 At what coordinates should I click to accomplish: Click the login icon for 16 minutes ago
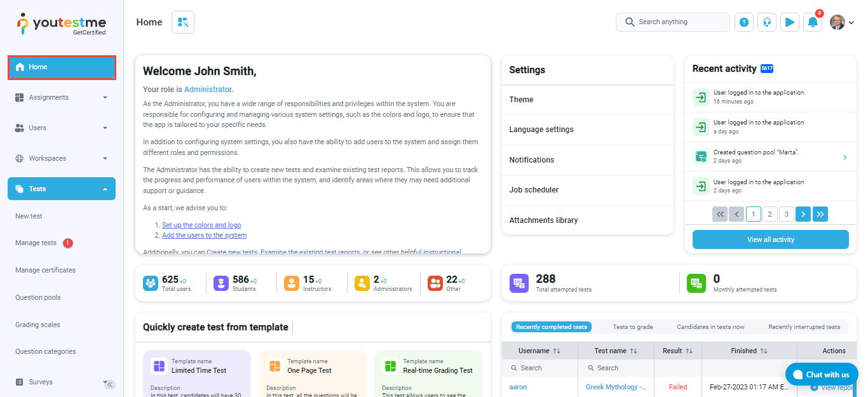[x=701, y=97]
